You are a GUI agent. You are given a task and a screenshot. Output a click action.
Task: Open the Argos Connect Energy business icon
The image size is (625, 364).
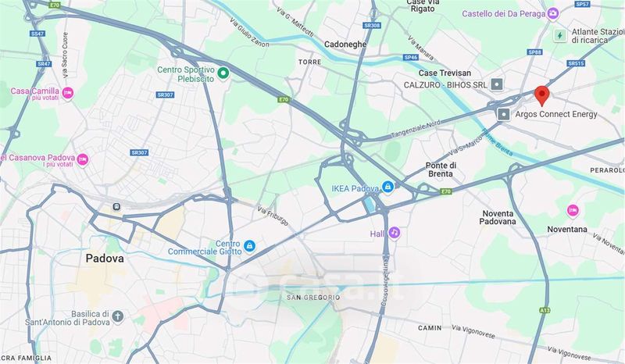503,114
